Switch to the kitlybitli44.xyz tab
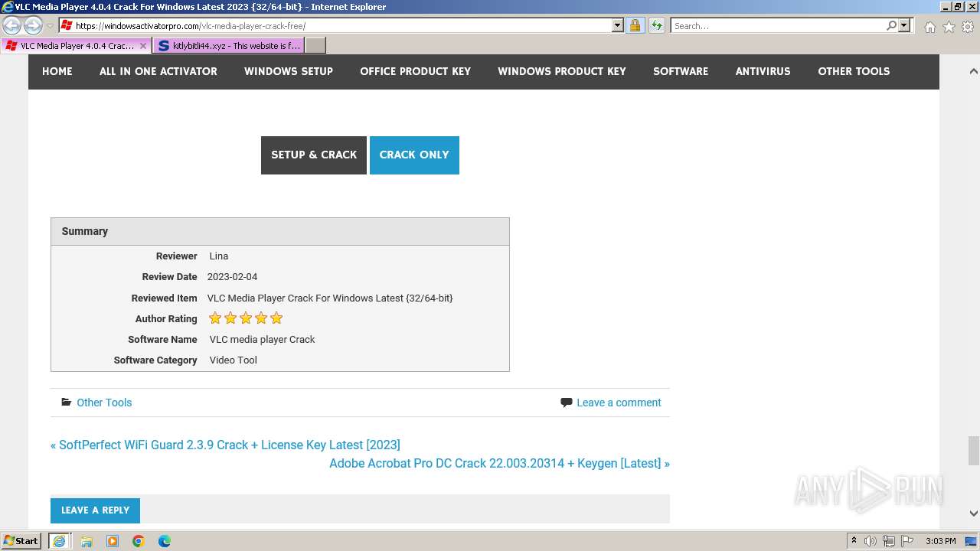Screen dimensions: 980x551 pos(228,46)
